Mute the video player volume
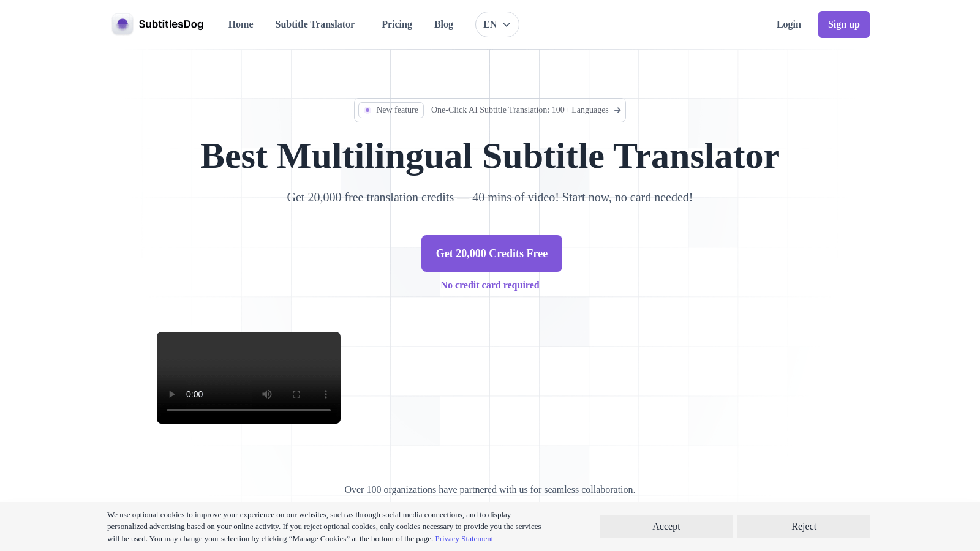Image resolution: width=980 pixels, height=551 pixels. point(267,394)
